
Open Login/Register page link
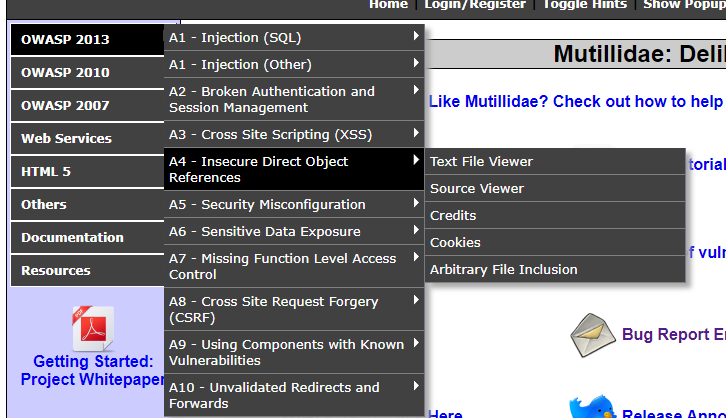(x=475, y=4)
